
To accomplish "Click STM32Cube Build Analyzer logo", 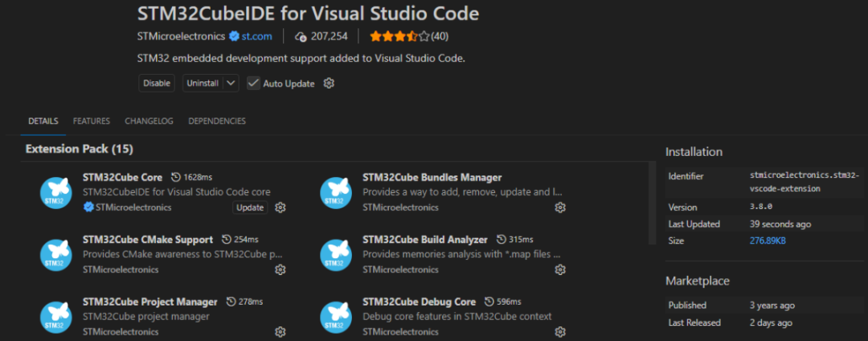I will 336,255.
